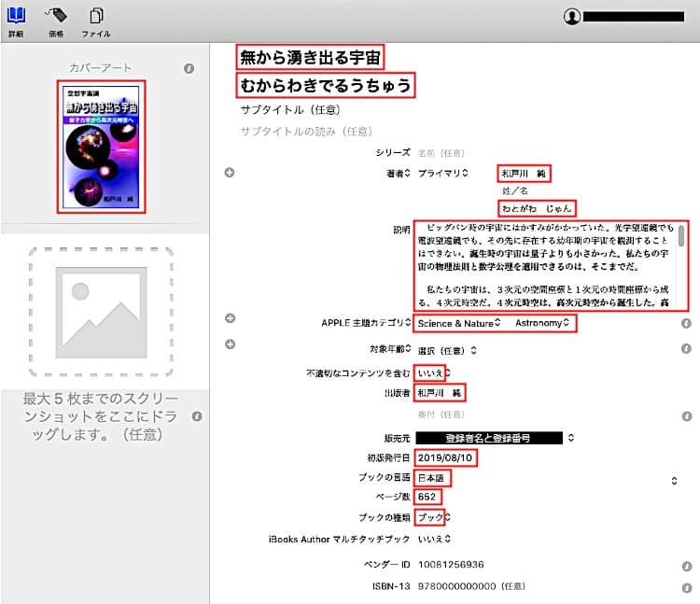Switch to the 価格 (price) tag tab

(x=56, y=21)
